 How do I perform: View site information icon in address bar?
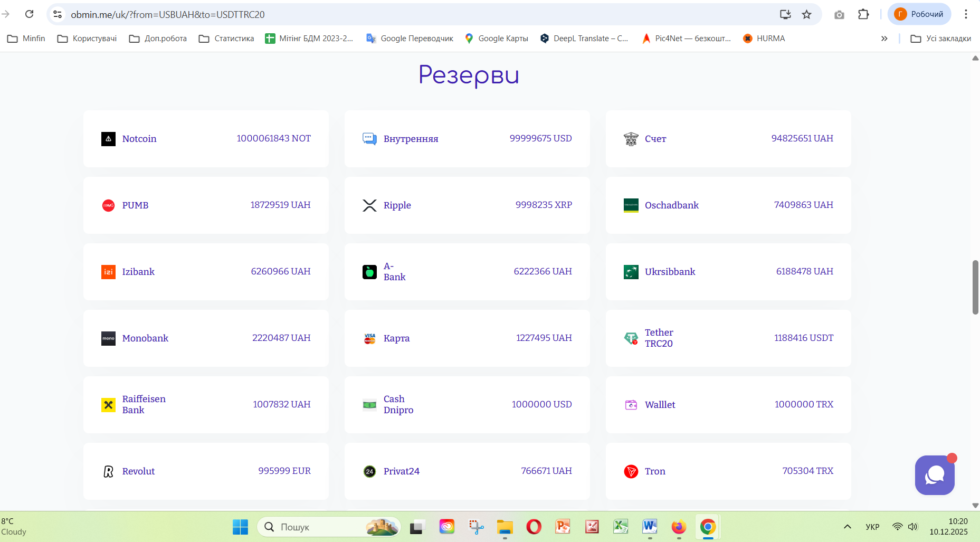pos(58,14)
